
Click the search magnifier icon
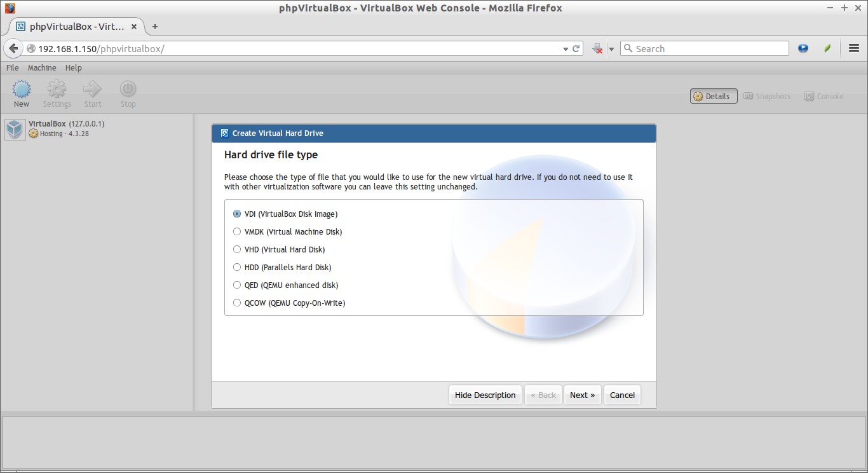pos(628,48)
